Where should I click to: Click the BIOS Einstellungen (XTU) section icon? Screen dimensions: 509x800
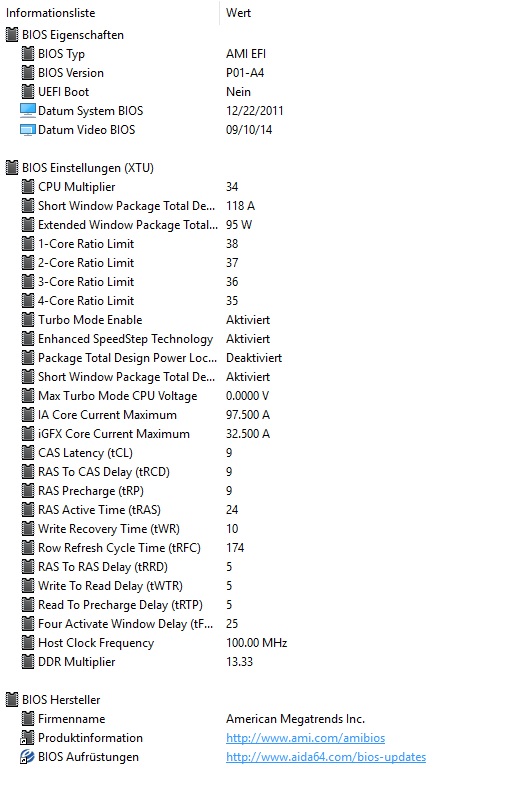12,167
